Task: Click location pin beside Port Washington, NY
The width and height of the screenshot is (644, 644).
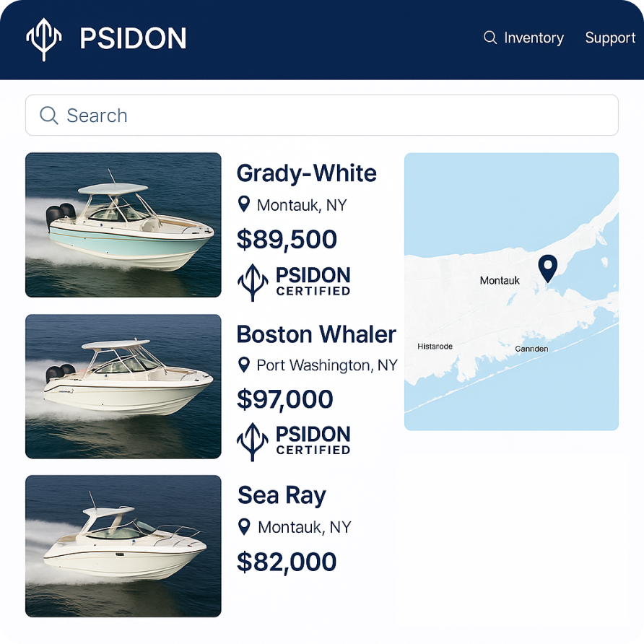Action: tap(244, 365)
